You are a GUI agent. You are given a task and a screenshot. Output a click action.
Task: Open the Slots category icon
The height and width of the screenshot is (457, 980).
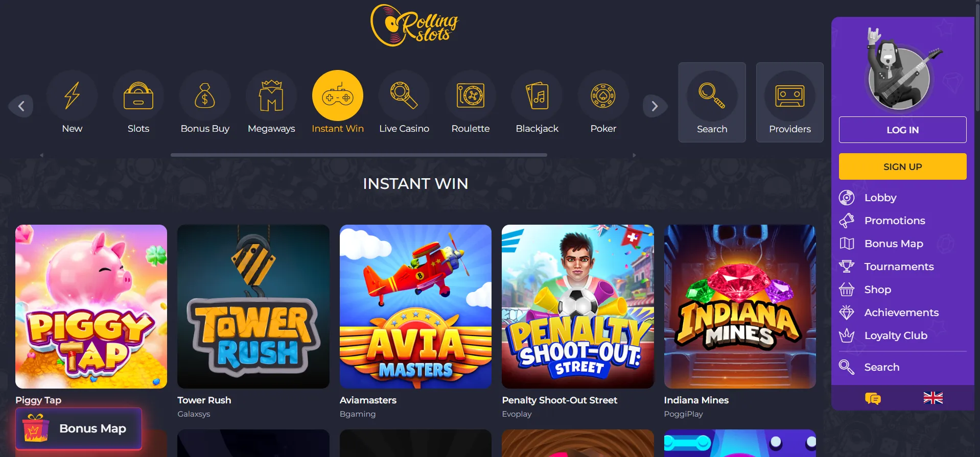point(138,95)
